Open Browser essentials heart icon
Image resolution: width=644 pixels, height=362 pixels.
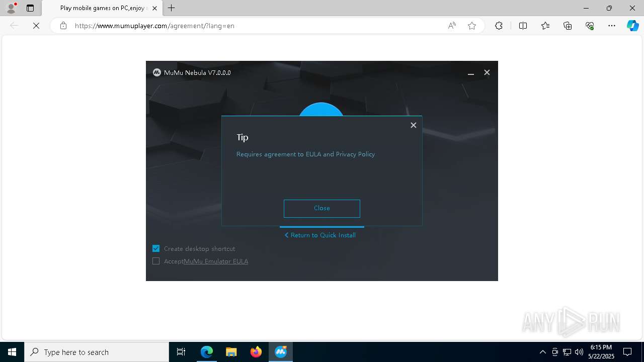590,26
